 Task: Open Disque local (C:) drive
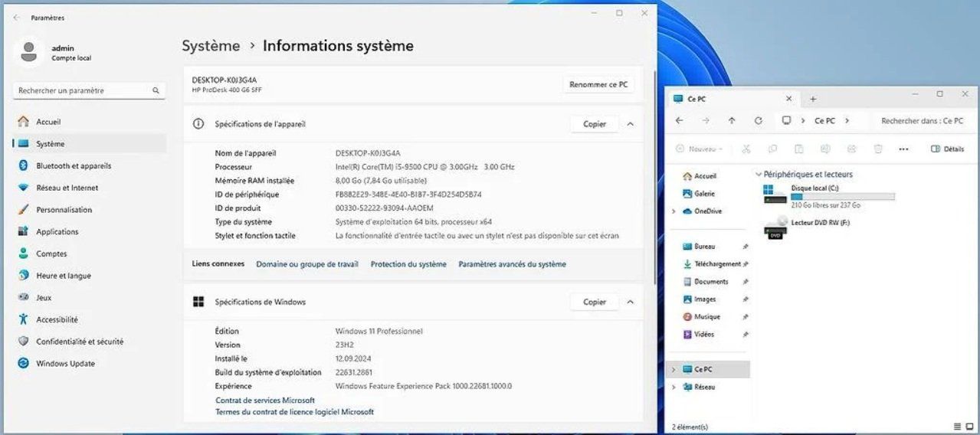click(x=829, y=196)
